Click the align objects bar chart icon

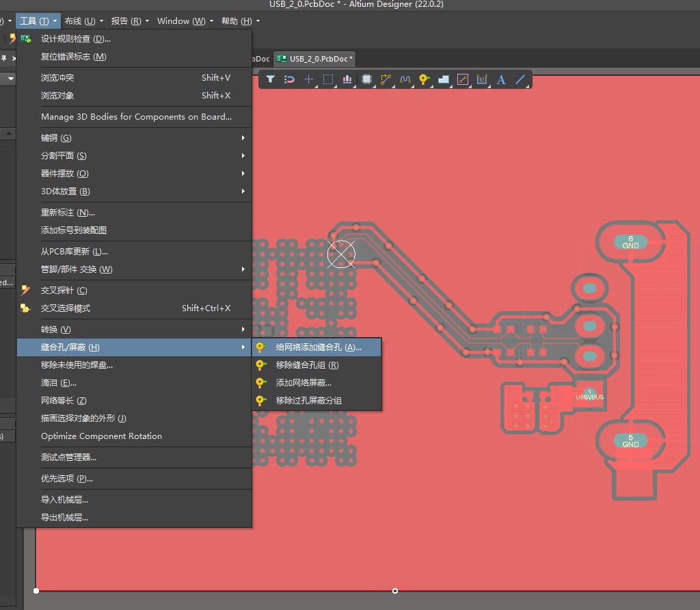point(347,79)
